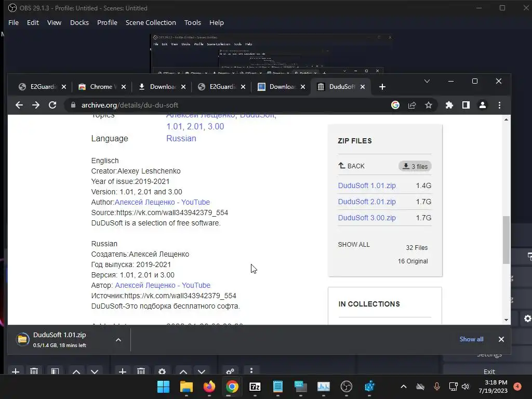View site info via the lock icon
This screenshot has width=532, height=399.
point(73,105)
